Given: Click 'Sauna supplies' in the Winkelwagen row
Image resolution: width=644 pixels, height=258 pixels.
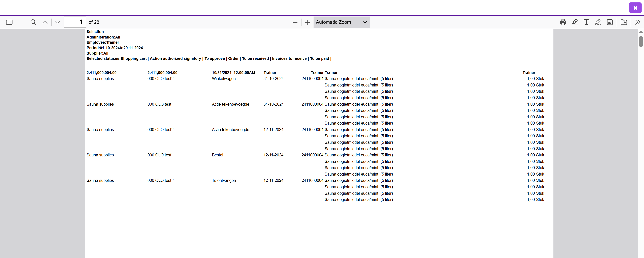Looking at the screenshot, I should pyautogui.click(x=100, y=79).
